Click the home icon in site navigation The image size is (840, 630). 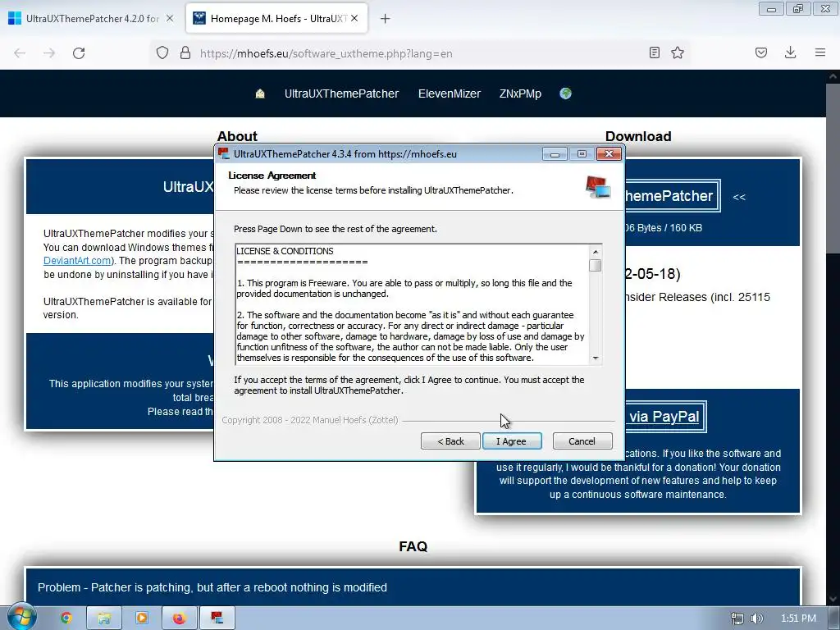click(260, 94)
